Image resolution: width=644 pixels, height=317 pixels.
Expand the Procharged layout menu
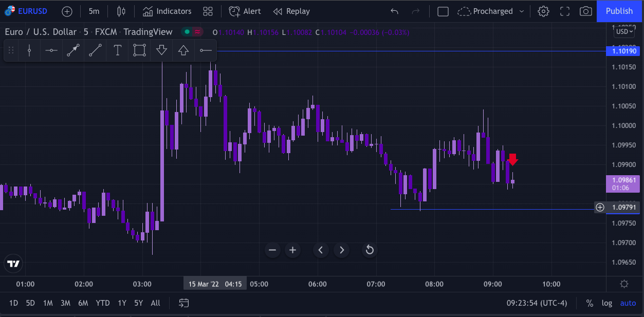(522, 11)
